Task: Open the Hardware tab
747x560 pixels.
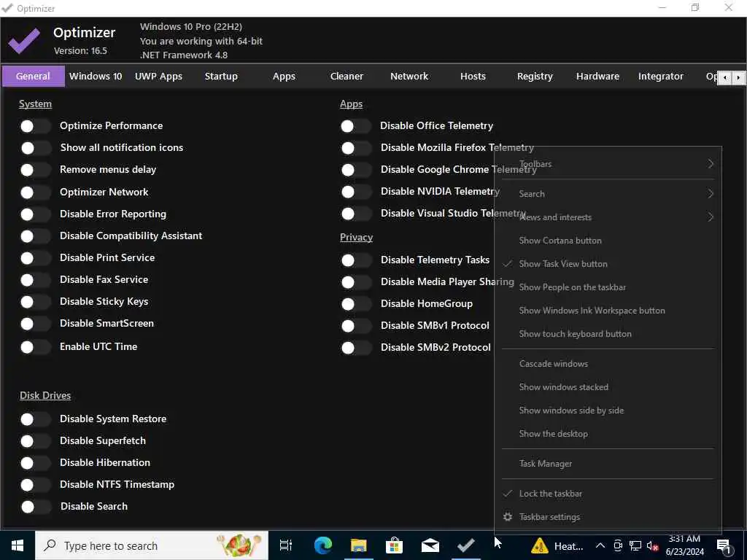Action: click(x=598, y=76)
